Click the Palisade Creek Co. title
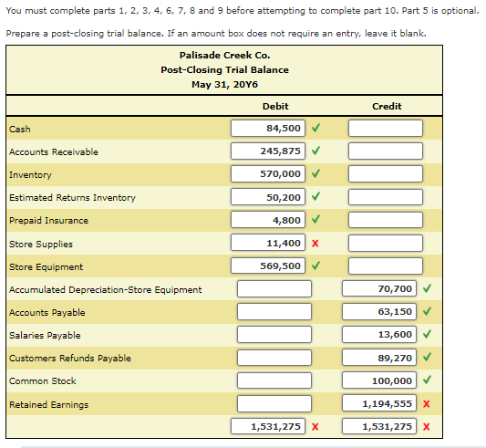486x448 pixels. 224,56
